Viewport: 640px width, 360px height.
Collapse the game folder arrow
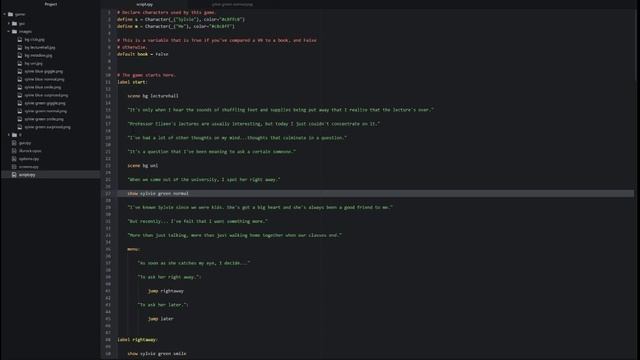point(4,14)
